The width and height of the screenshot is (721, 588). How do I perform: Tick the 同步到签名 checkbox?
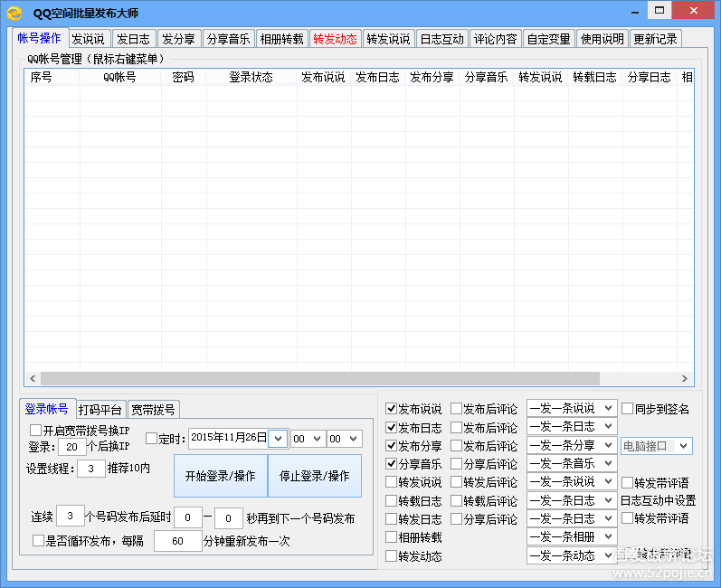click(627, 409)
